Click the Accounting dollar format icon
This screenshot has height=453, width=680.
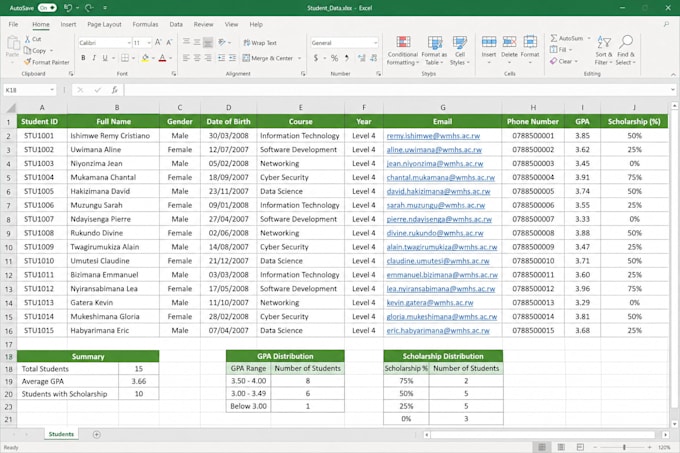[x=316, y=58]
